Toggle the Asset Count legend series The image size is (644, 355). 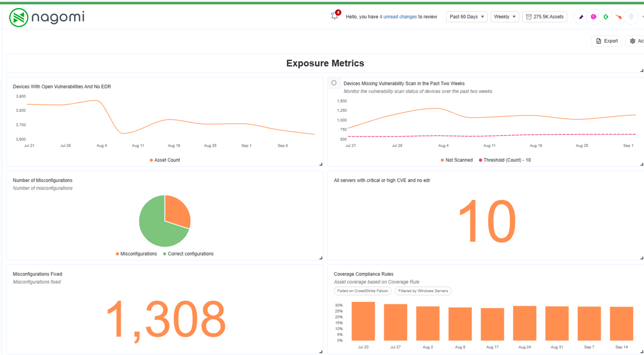(x=164, y=160)
